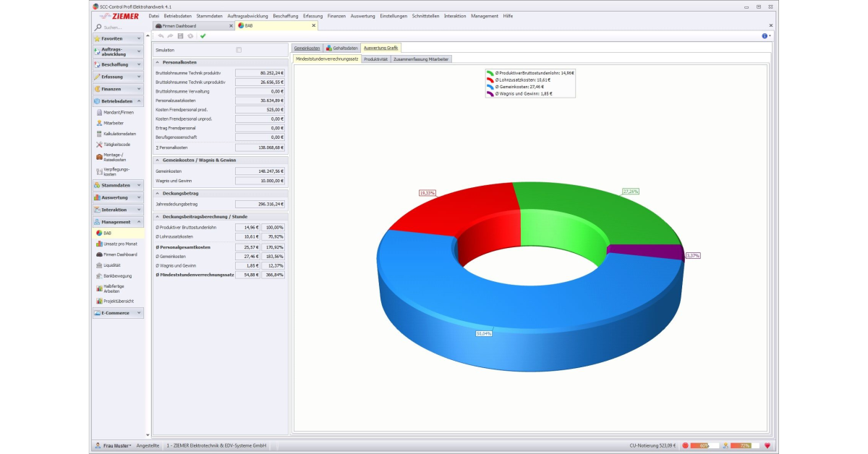
Task: Collapse the Management sidebar group
Action: point(117,222)
